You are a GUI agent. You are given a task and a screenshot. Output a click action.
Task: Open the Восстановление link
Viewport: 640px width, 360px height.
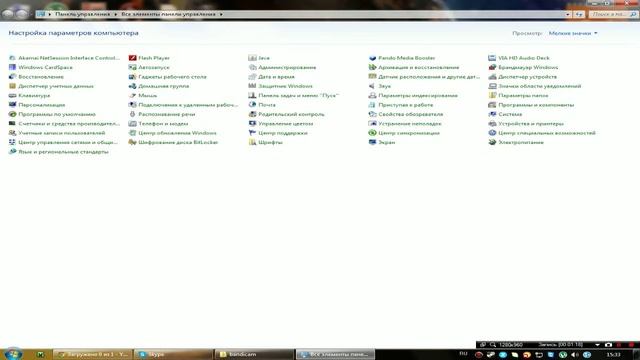point(41,77)
